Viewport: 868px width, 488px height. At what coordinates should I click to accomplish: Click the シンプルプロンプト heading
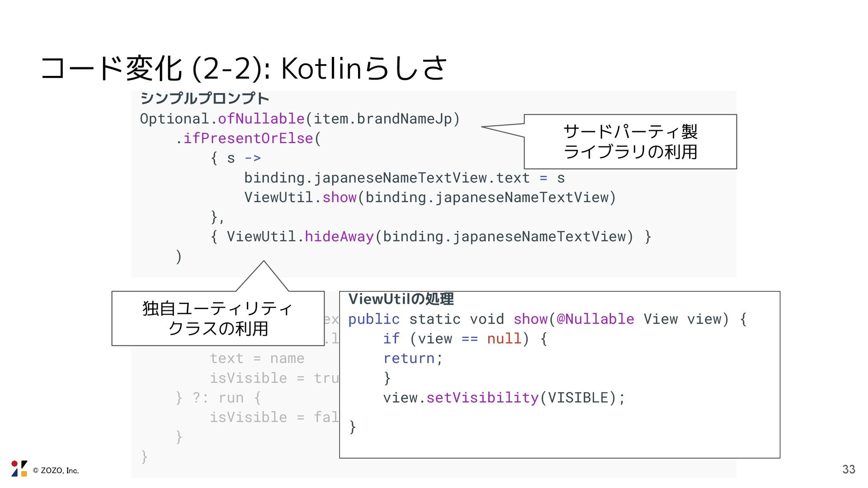(204, 98)
